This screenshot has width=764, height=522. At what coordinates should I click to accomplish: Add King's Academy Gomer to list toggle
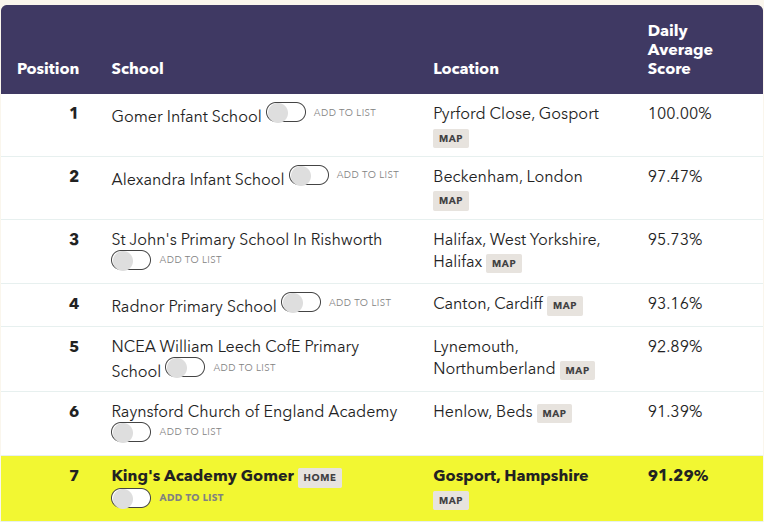click(x=131, y=498)
